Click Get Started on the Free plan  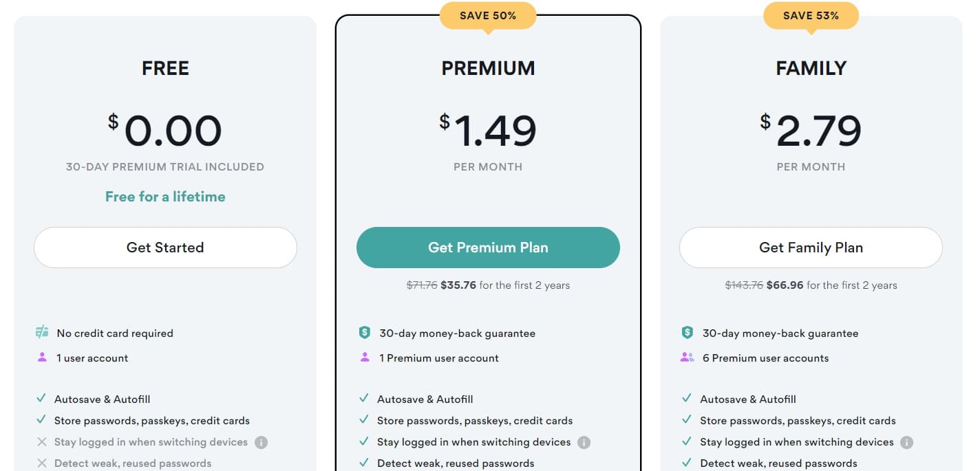click(165, 248)
